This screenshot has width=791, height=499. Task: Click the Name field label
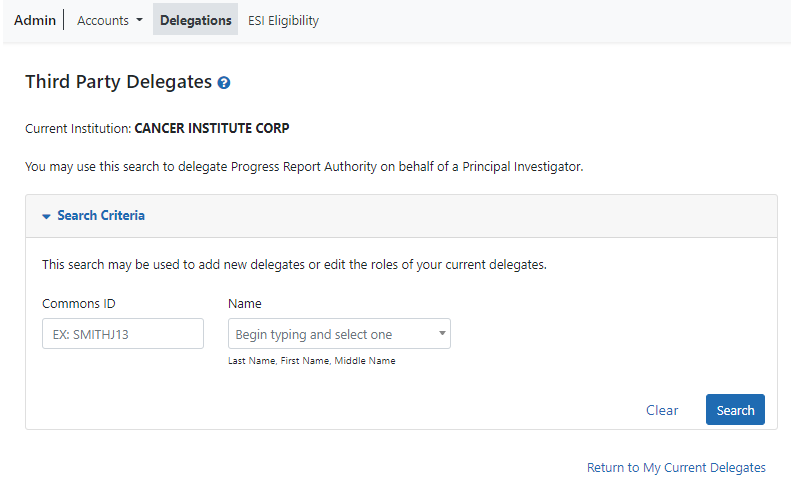coord(245,303)
